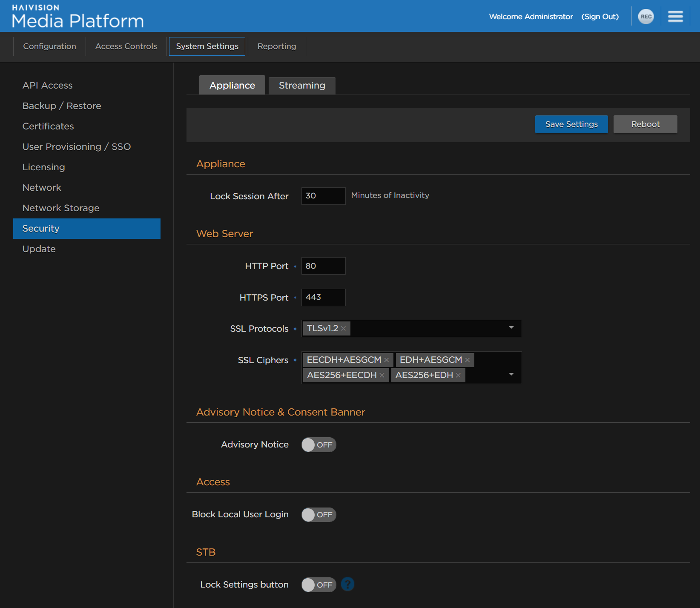Expand the SSL Protocols dropdown arrow
The height and width of the screenshot is (608, 700).
point(511,328)
